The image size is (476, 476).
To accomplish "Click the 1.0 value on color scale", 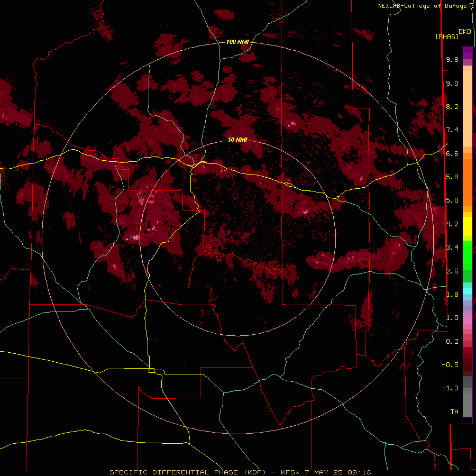I will (x=452, y=317).
